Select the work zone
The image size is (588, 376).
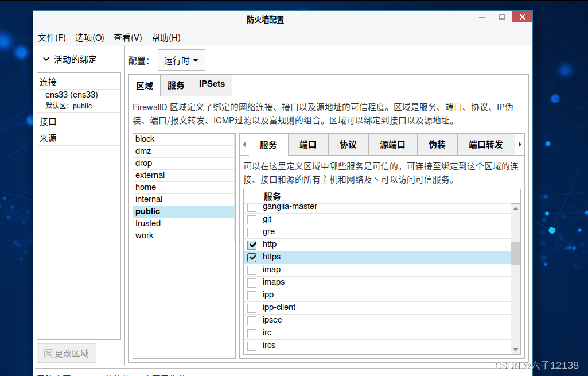pyautogui.click(x=184, y=236)
